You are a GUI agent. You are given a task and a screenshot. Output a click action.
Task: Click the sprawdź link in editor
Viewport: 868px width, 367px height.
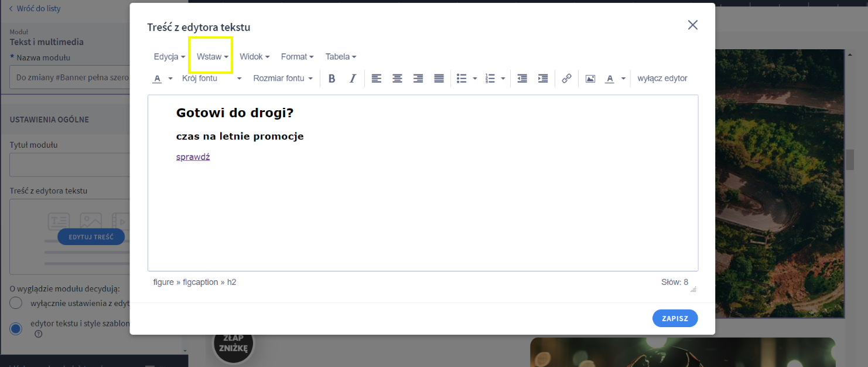pyautogui.click(x=193, y=157)
